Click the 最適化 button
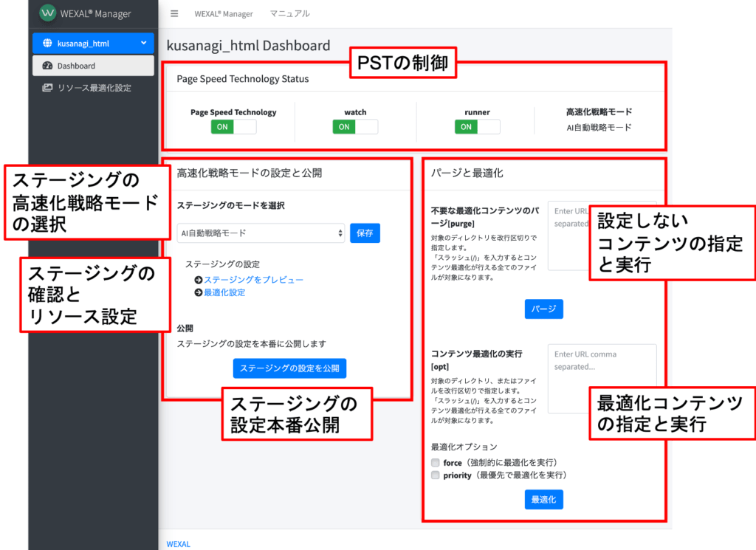Image resolution: width=756 pixels, height=550 pixels. pos(544,499)
